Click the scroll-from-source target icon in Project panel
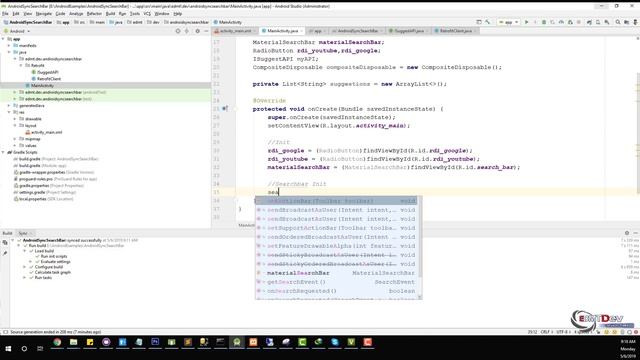The height and width of the screenshot is (360, 640). pyautogui.click(x=178, y=31)
